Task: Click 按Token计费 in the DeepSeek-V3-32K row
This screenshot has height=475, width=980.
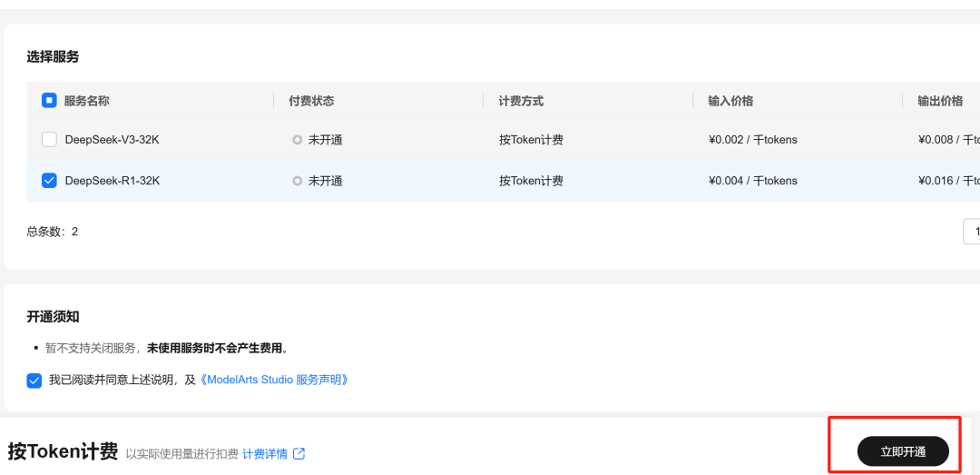Action: [x=531, y=140]
